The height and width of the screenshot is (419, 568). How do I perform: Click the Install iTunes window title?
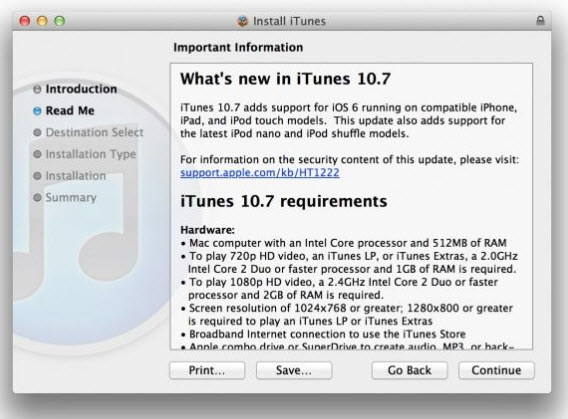(x=289, y=21)
